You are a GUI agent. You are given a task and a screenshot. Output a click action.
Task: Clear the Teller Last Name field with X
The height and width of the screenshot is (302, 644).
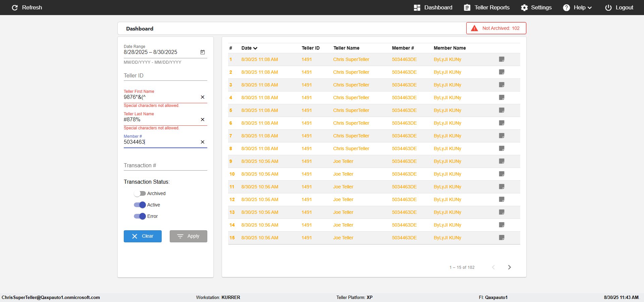click(203, 120)
